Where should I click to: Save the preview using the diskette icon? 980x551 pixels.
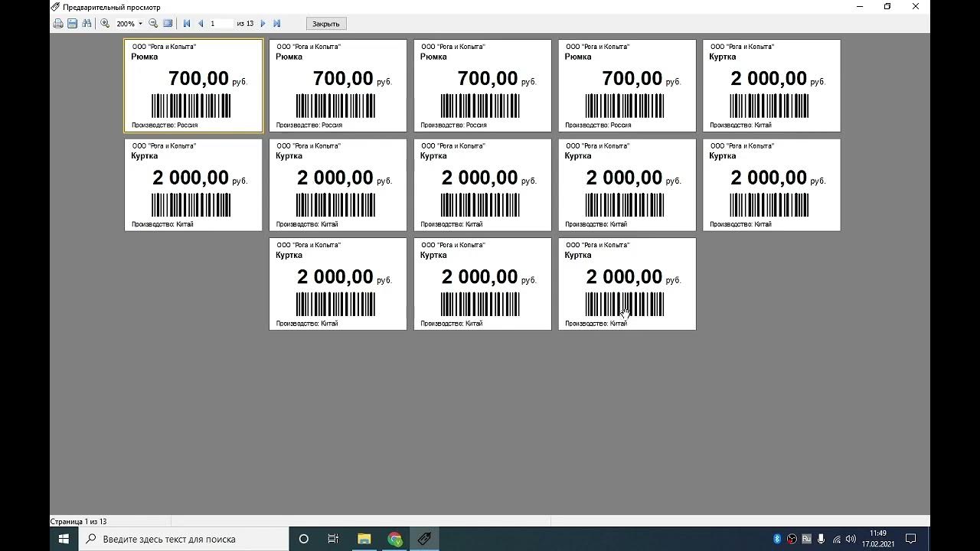coord(72,24)
